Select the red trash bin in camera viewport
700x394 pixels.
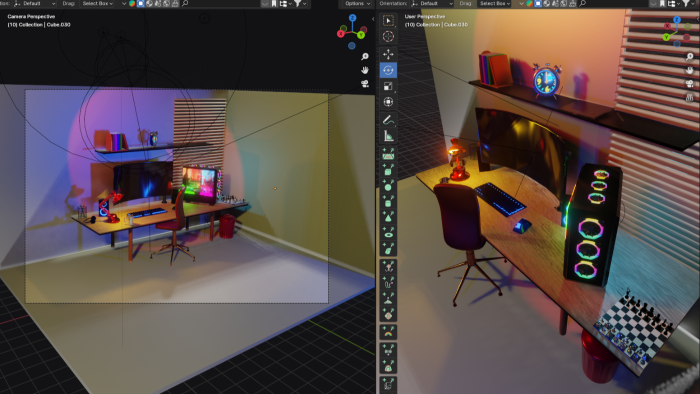(x=227, y=226)
